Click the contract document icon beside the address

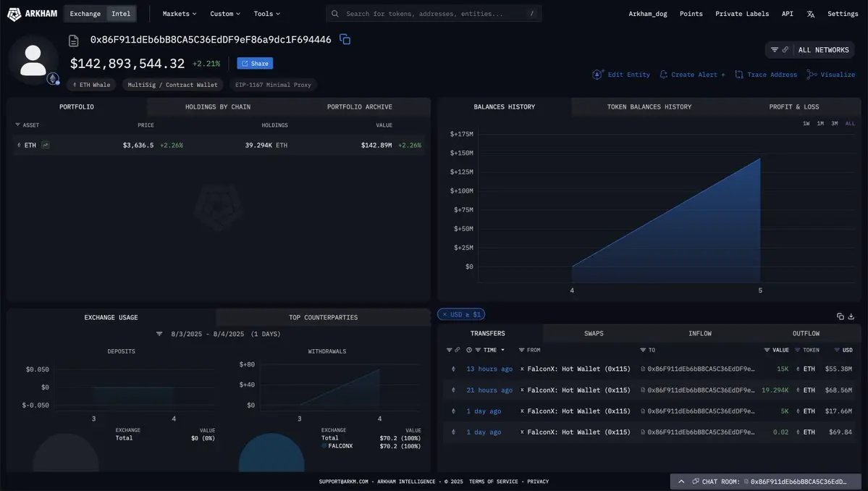(74, 41)
